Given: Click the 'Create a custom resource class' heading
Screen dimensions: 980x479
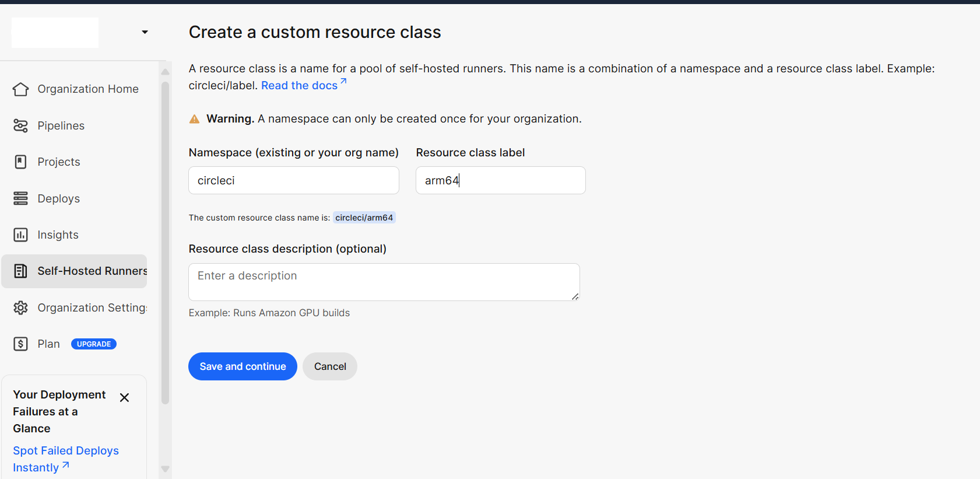Looking at the screenshot, I should pyautogui.click(x=315, y=32).
